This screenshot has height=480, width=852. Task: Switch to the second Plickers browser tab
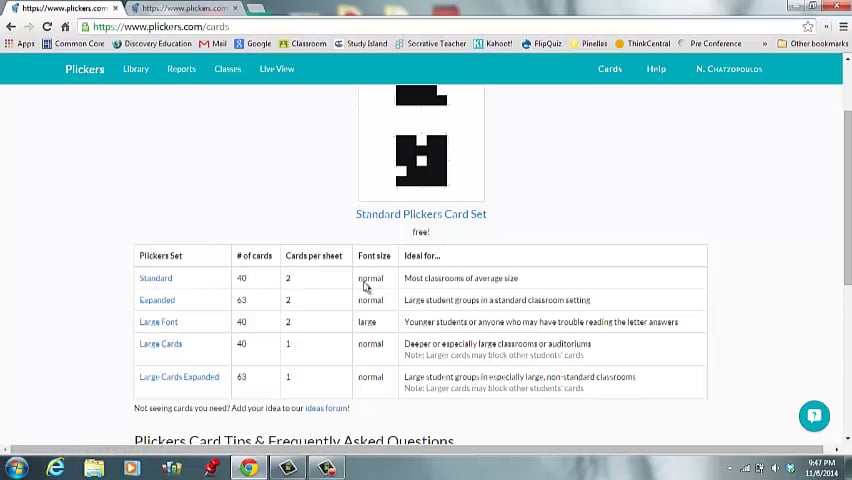[184, 8]
